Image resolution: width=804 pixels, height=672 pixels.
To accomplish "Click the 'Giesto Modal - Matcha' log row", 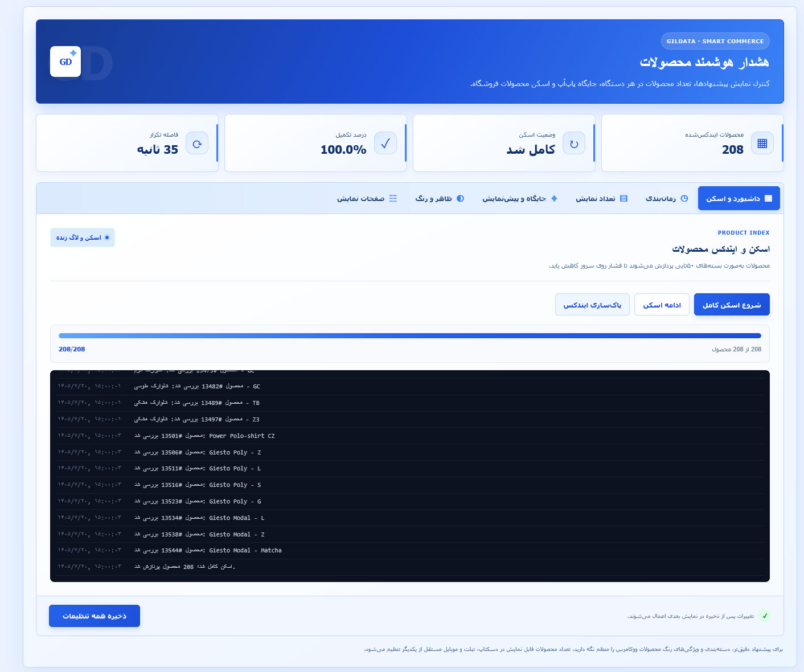I will tap(410, 551).
